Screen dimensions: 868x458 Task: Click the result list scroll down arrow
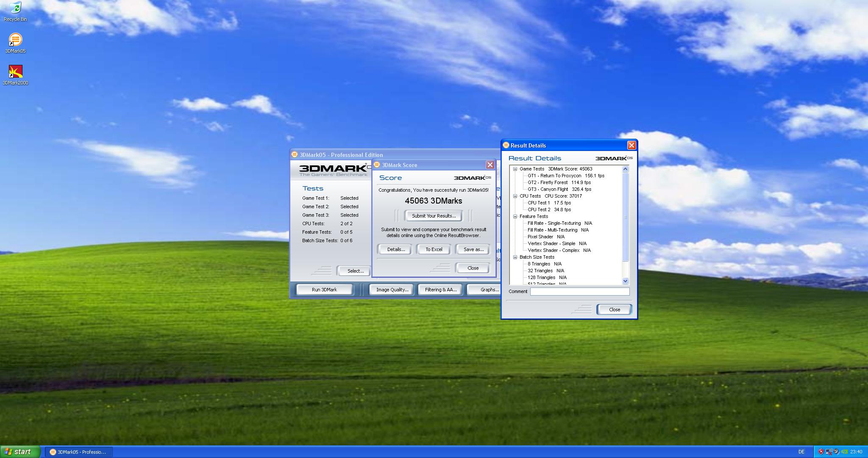point(625,281)
